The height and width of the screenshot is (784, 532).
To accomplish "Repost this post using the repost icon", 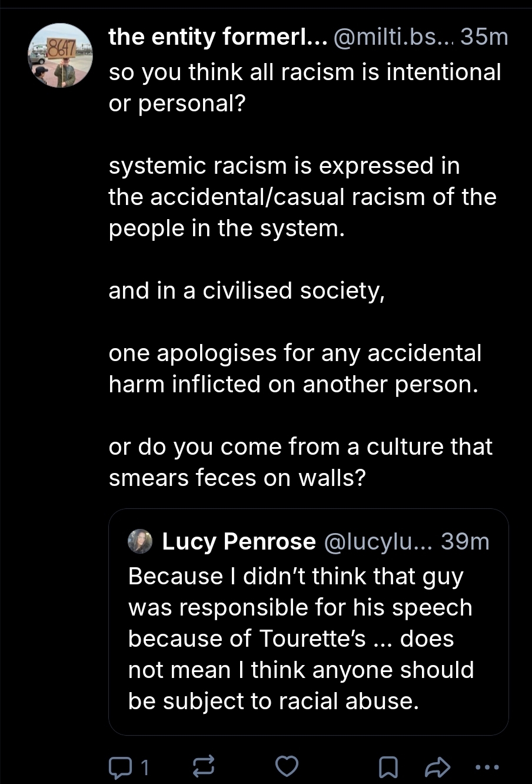I will pos(204,766).
